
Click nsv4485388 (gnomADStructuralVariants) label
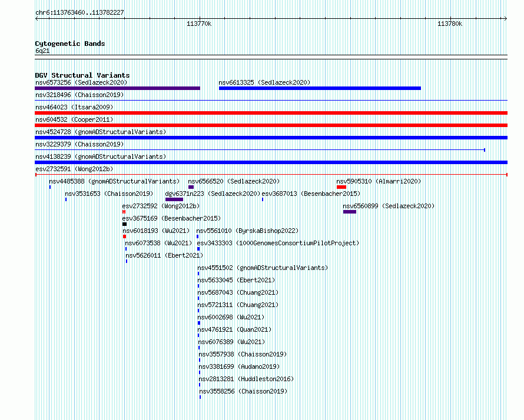pos(114,181)
